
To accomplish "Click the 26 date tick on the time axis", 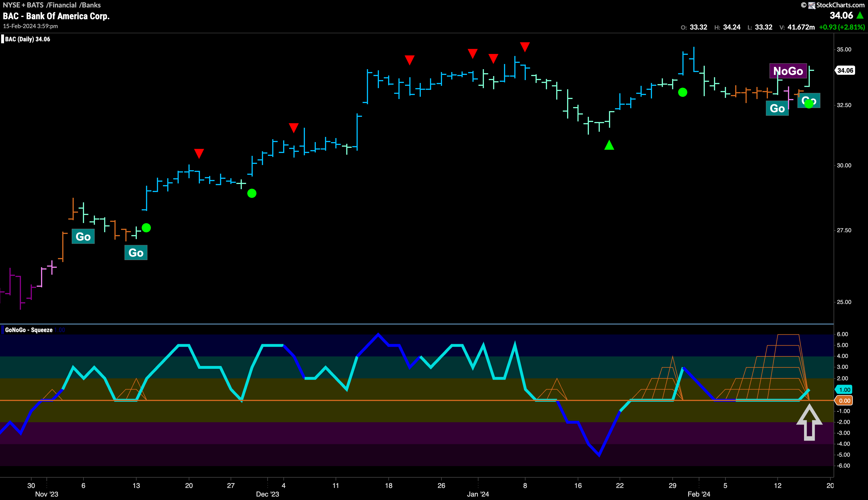I will coord(441,486).
